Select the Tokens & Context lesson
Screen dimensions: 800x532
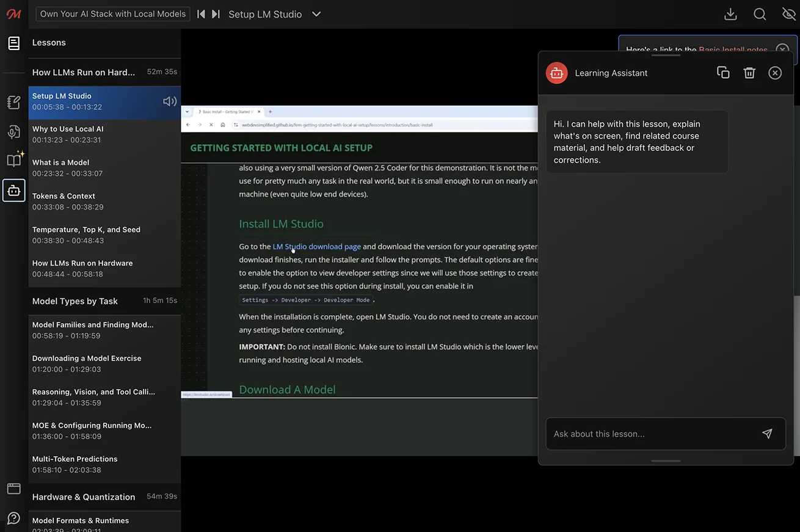pyautogui.click(x=104, y=202)
